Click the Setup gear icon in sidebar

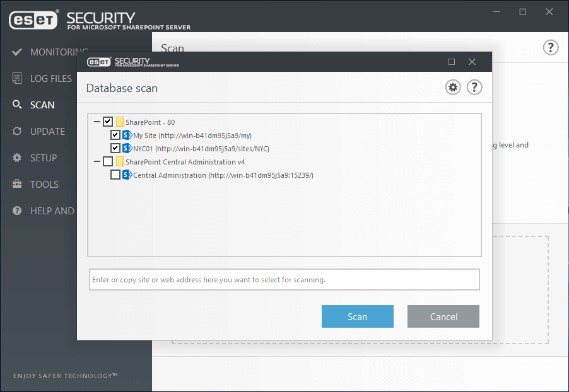click(x=16, y=158)
